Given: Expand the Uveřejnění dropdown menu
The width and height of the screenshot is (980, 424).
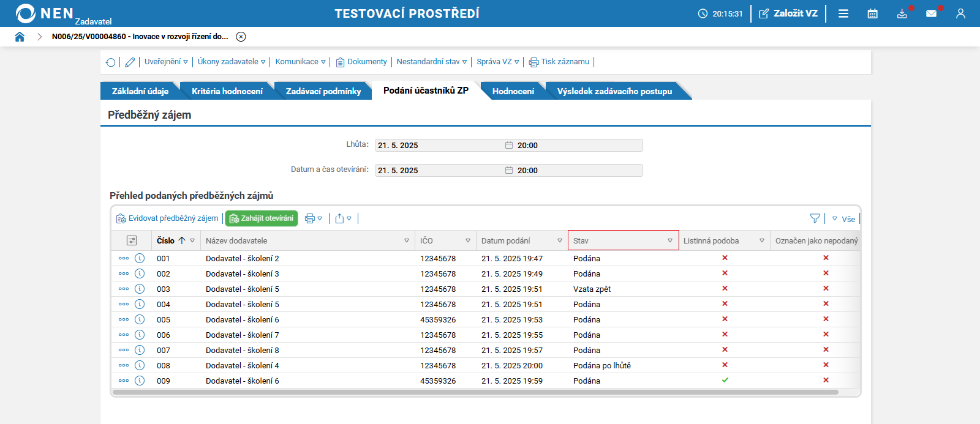Looking at the screenshot, I should tap(166, 62).
